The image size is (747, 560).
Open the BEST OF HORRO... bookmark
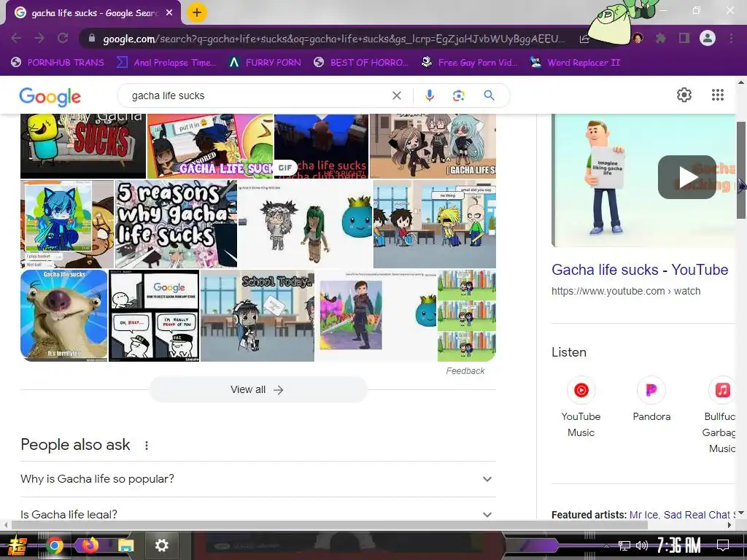(x=360, y=63)
